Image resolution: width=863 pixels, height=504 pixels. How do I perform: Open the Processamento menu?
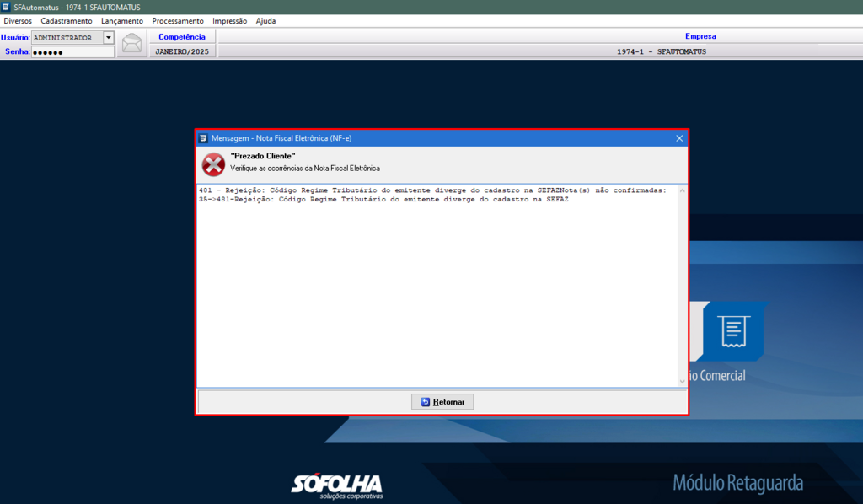[x=178, y=20]
